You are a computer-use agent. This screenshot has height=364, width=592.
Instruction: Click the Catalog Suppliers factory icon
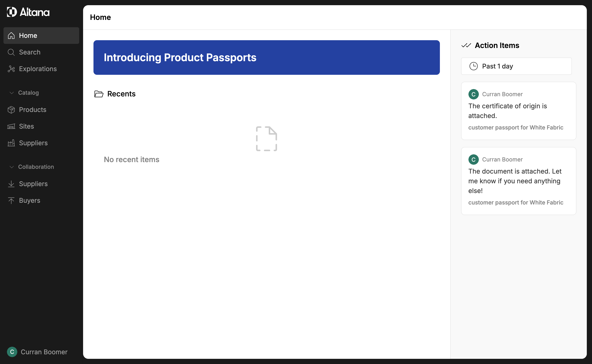pos(11,143)
